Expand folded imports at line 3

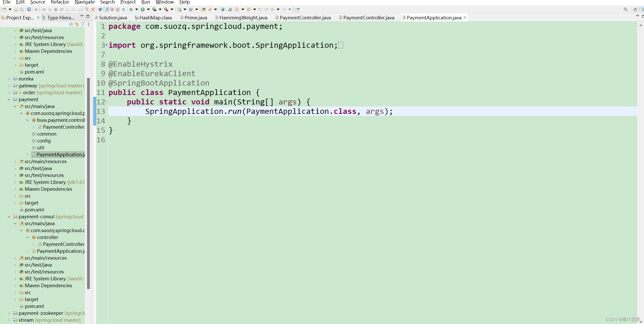(106, 45)
